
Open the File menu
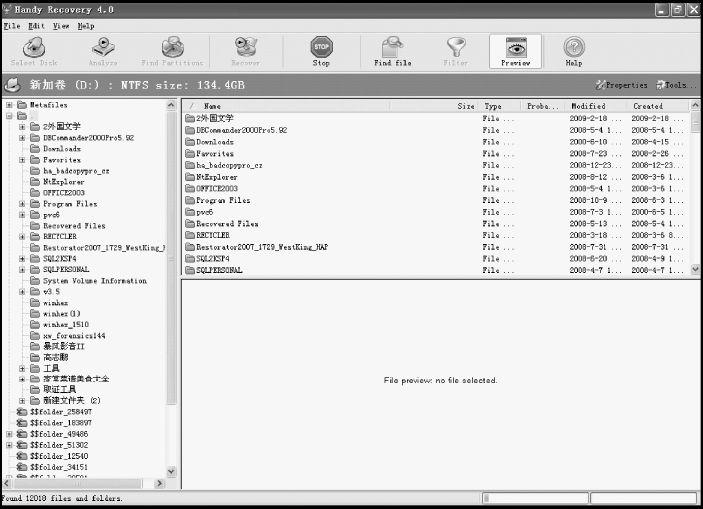click(x=12, y=25)
